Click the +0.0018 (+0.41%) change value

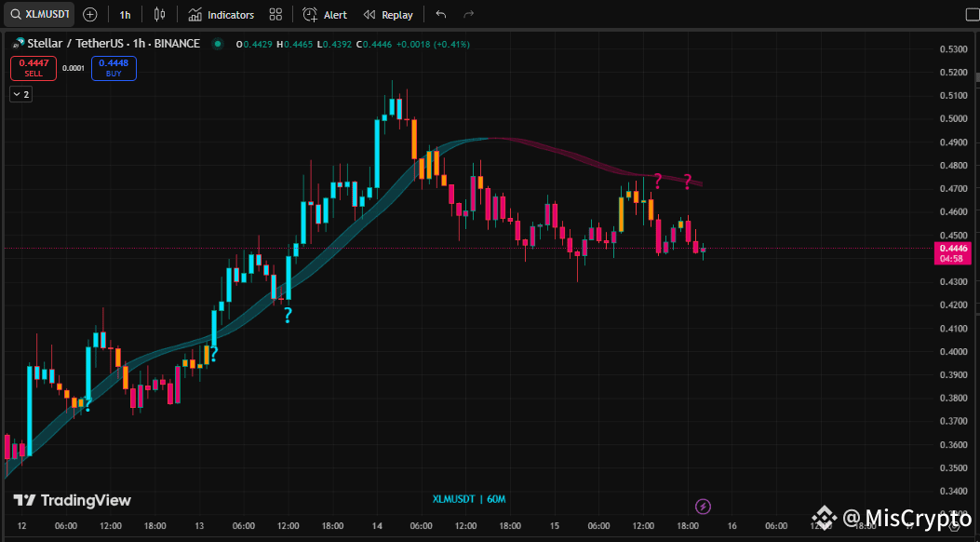click(x=433, y=45)
